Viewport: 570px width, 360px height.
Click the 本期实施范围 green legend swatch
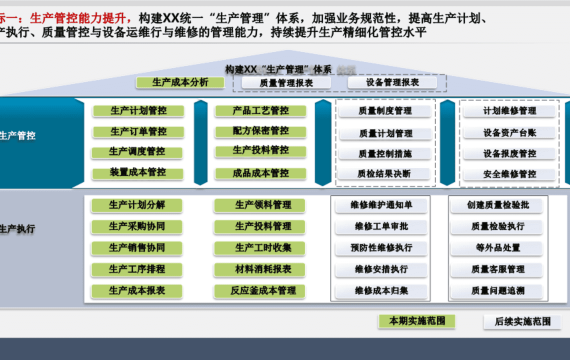tap(417, 321)
